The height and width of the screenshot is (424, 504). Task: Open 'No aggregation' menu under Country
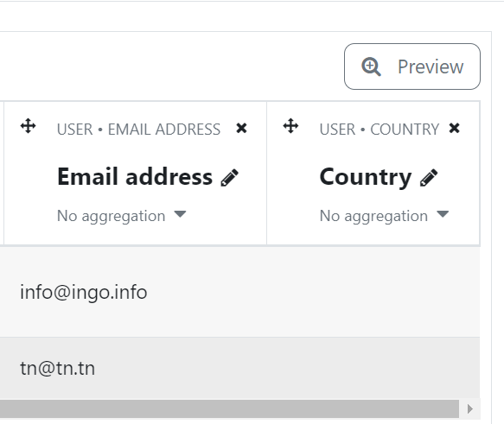[x=384, y=216]
